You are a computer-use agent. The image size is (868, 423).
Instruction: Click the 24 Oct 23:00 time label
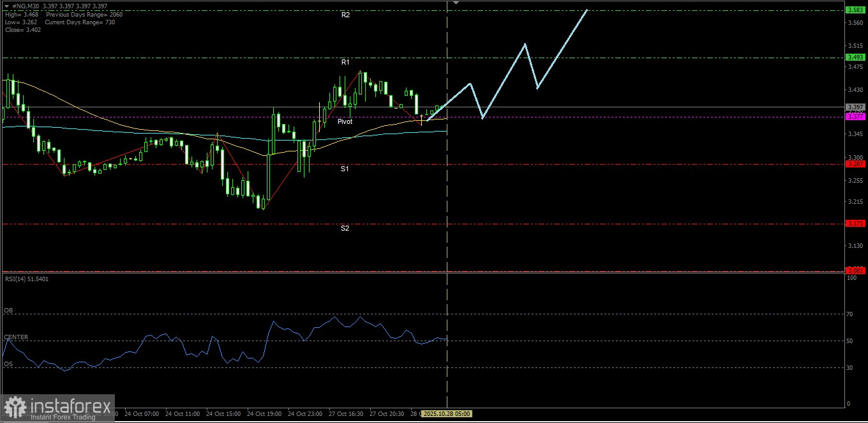[306, 414]
